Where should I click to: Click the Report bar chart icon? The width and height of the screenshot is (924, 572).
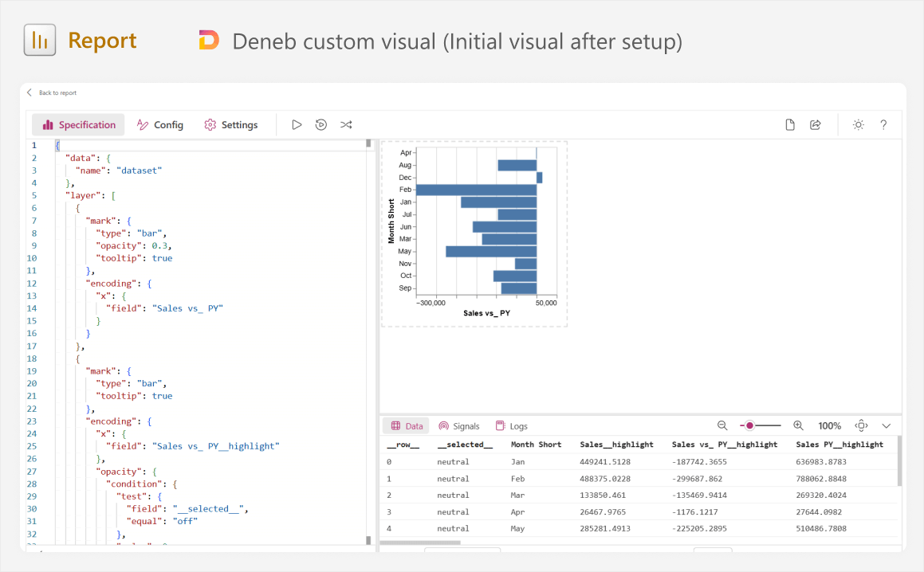[x=40, y=40]
